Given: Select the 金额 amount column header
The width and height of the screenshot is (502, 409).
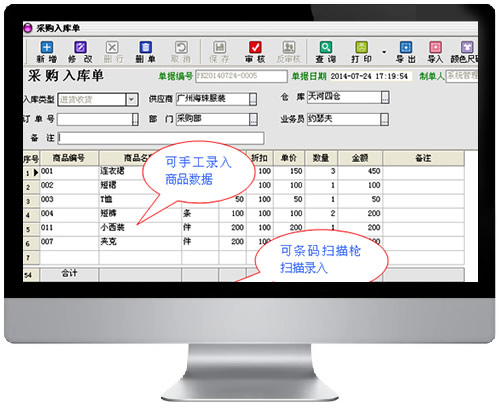Looking at the screenshot, I should pos(360,158).
